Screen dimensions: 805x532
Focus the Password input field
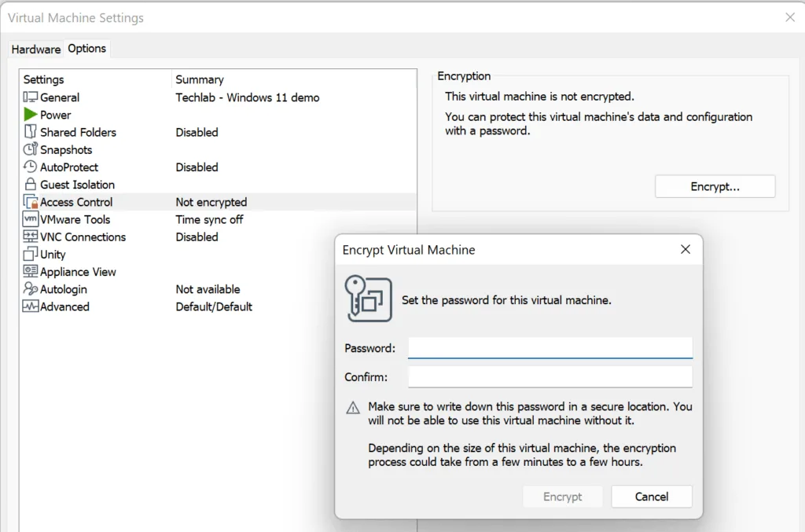coord(550,348)
